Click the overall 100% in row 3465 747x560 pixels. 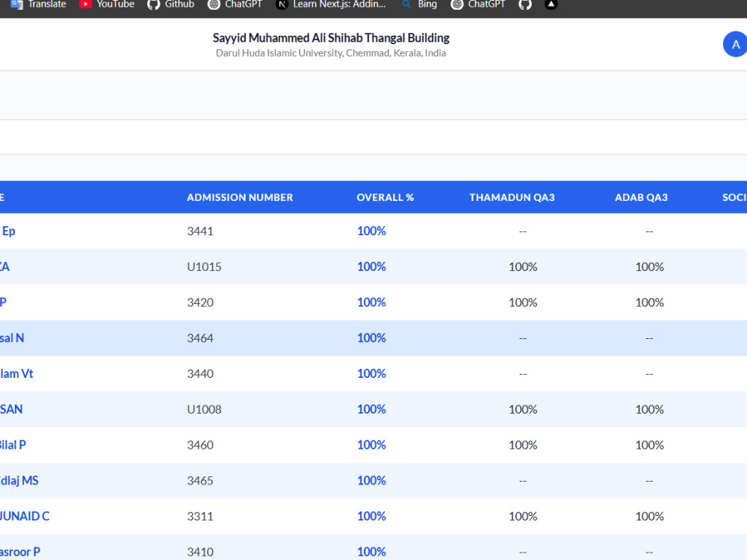(371, 480)
